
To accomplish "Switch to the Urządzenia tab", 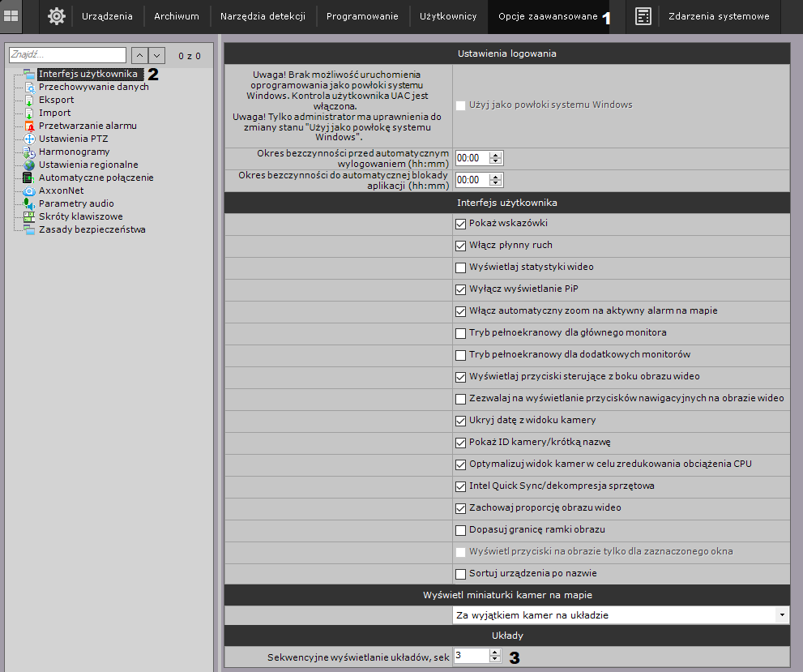I will pos(107,16).
